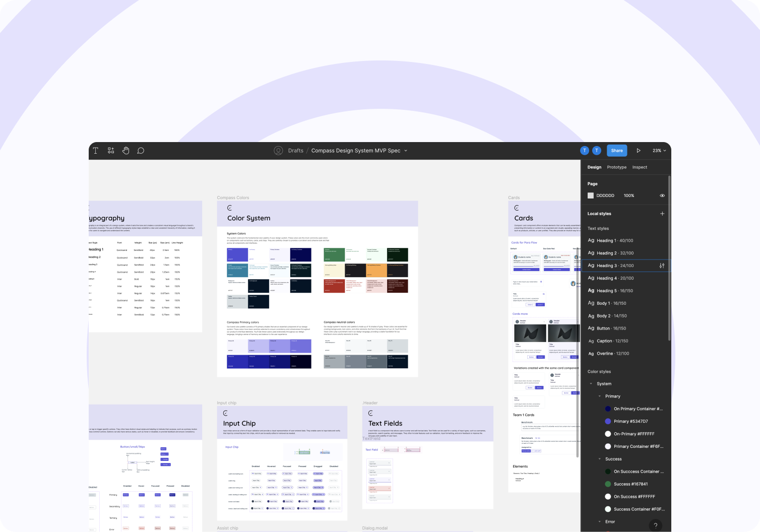The height and width of the screenshot is (532, 760).
Task: Click the user avatar icon beside Drafts
Action: click(x=278, y=151)
